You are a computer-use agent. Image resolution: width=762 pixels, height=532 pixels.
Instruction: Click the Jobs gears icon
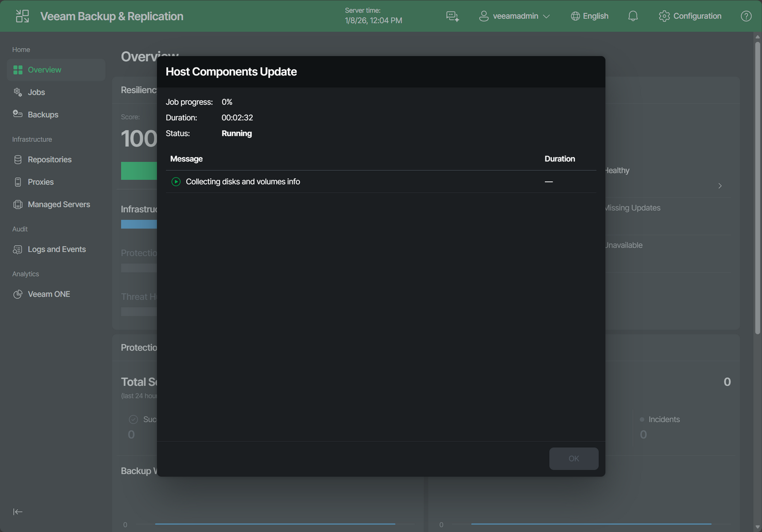(18, 92)
